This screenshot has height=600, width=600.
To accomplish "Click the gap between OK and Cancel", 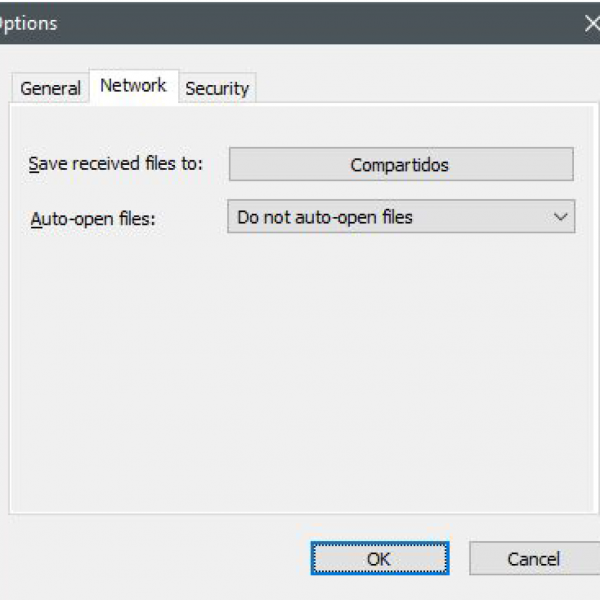I will (x=459, y=559).
